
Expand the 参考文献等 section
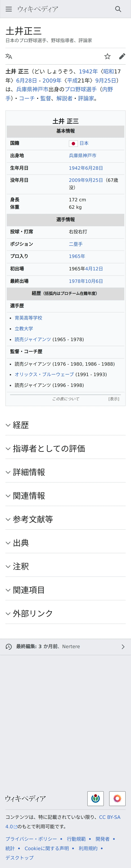[33, 519]
